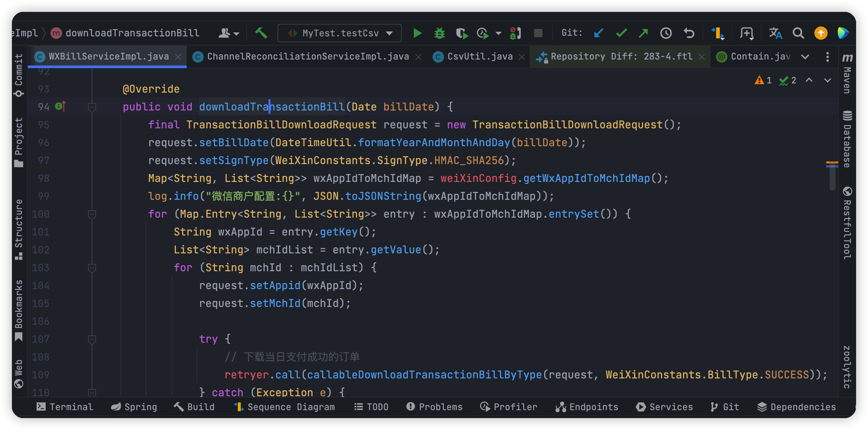The width and height of the screenshot is (868, 430).
Task: Open the Build tool window
Action: click(194, 407)
